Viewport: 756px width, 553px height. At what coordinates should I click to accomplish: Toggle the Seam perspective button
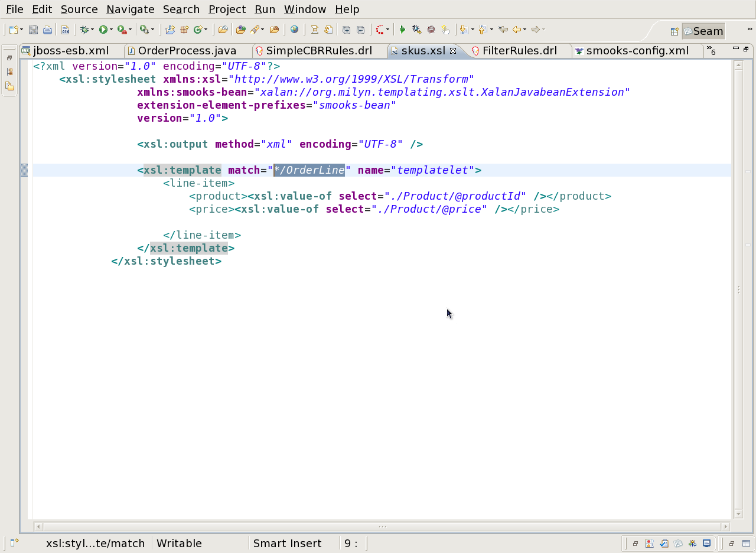(x=703, y=31)
